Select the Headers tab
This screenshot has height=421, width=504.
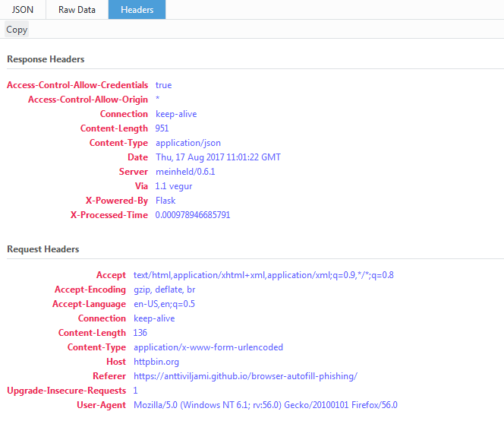pos(137,10)
